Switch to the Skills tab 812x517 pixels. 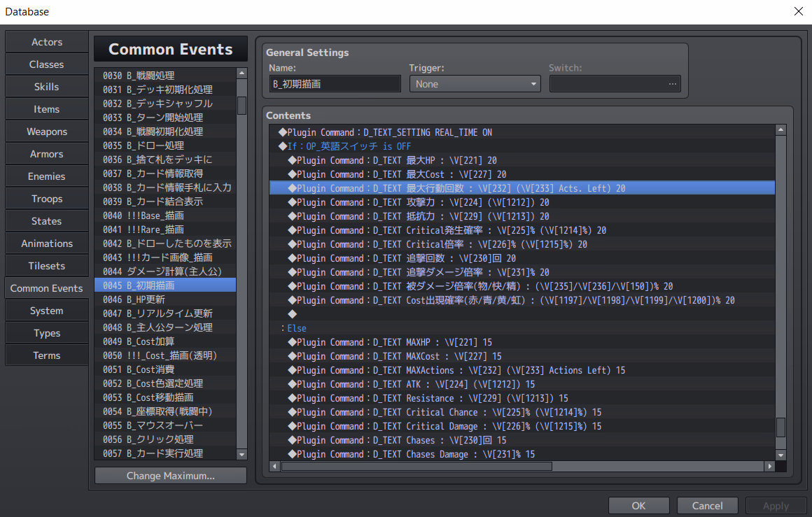(47, 87)
